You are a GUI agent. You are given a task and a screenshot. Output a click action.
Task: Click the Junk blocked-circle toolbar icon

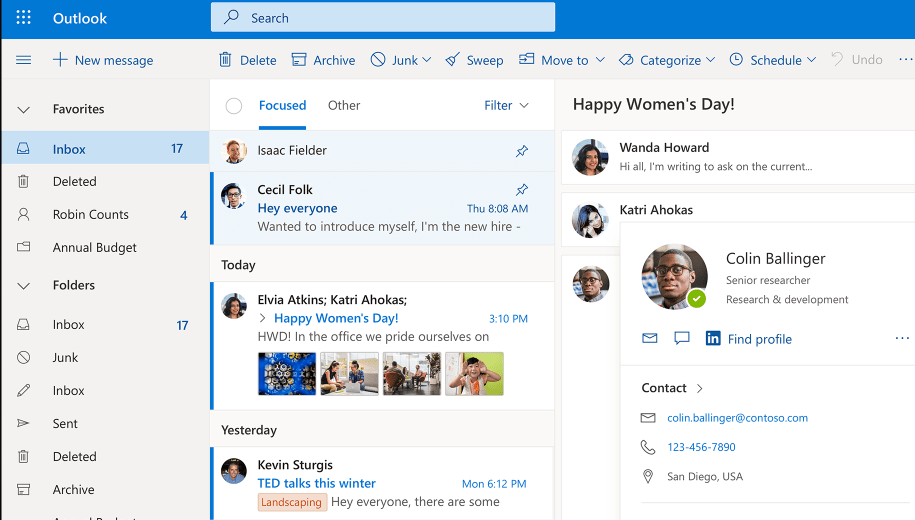pyautogui.click(x=378, y=60)
